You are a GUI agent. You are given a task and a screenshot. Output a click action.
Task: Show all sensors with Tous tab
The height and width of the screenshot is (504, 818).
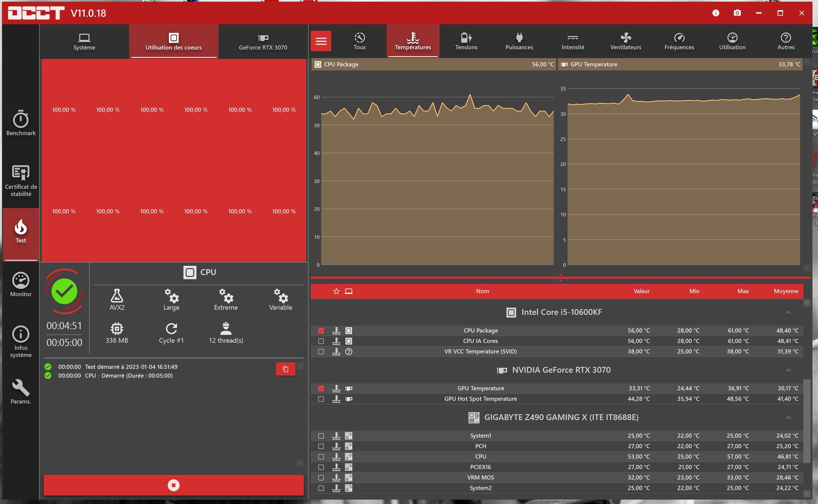coord(359,41)
